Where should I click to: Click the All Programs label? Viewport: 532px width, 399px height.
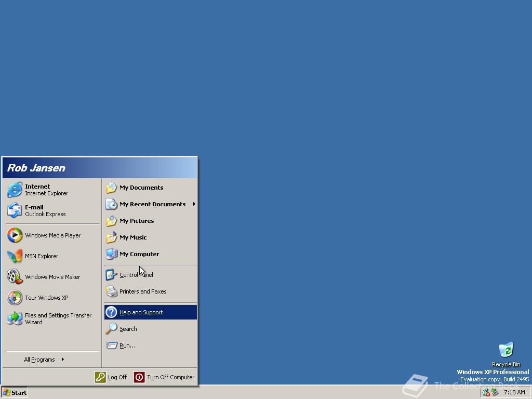(39, 360)
